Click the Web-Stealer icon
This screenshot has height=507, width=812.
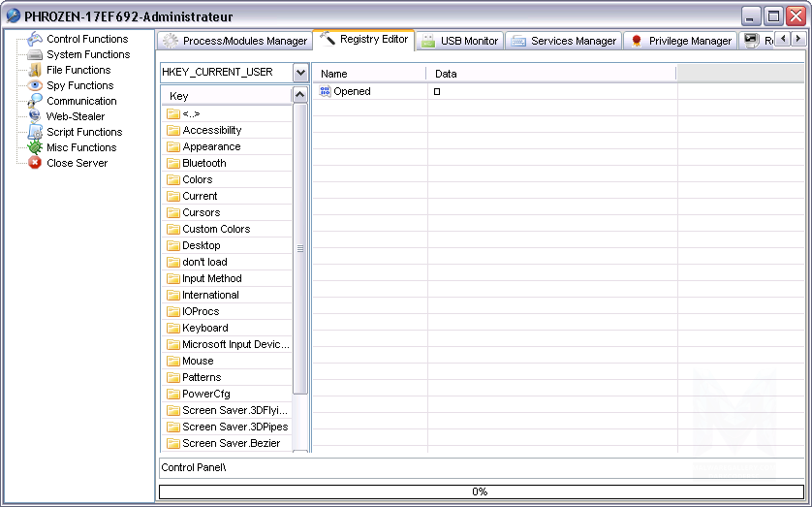[x=35, y=116]
